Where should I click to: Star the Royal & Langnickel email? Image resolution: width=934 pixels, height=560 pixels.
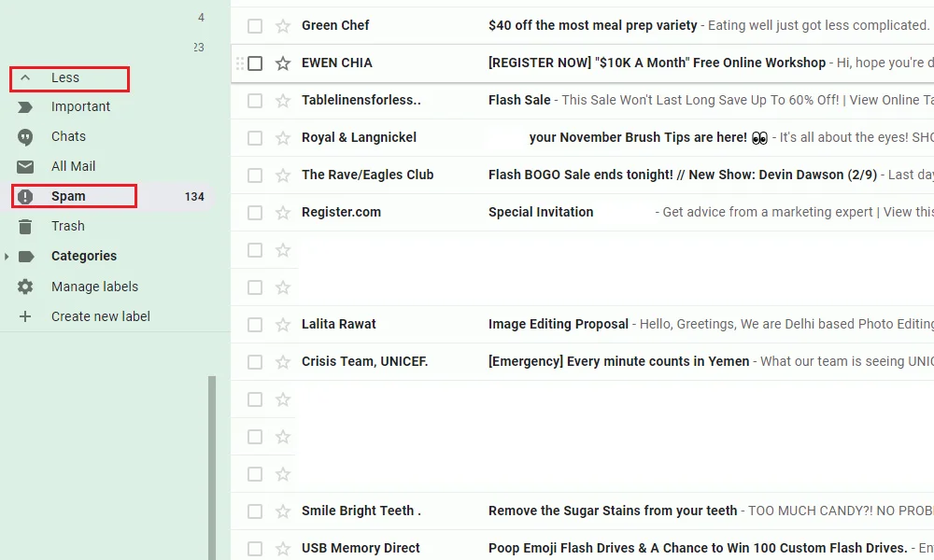tap(283, 138)
